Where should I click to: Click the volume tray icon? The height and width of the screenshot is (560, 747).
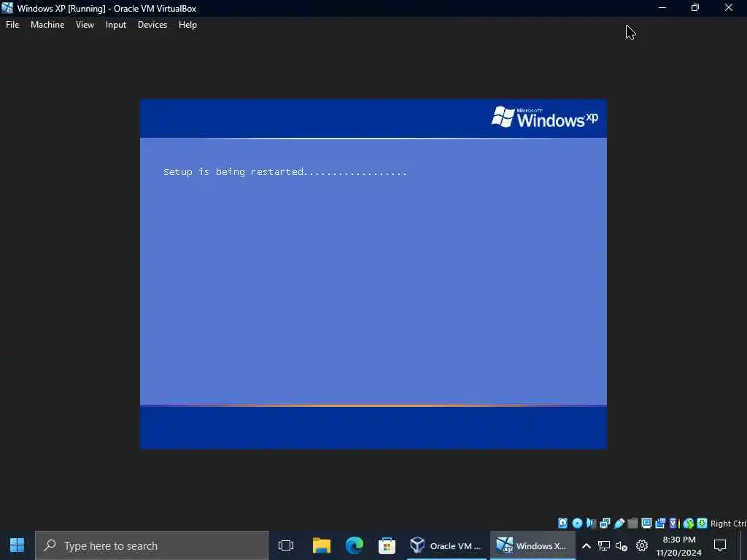pos(622,545)
